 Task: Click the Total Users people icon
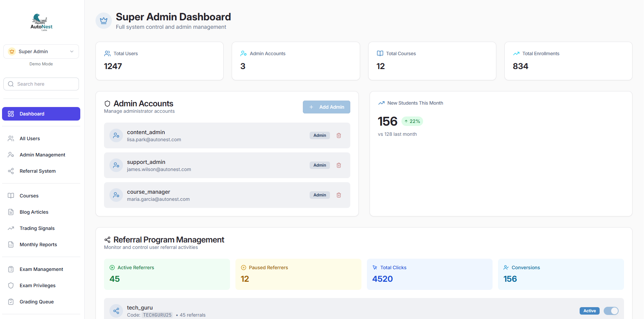(107, 54)
